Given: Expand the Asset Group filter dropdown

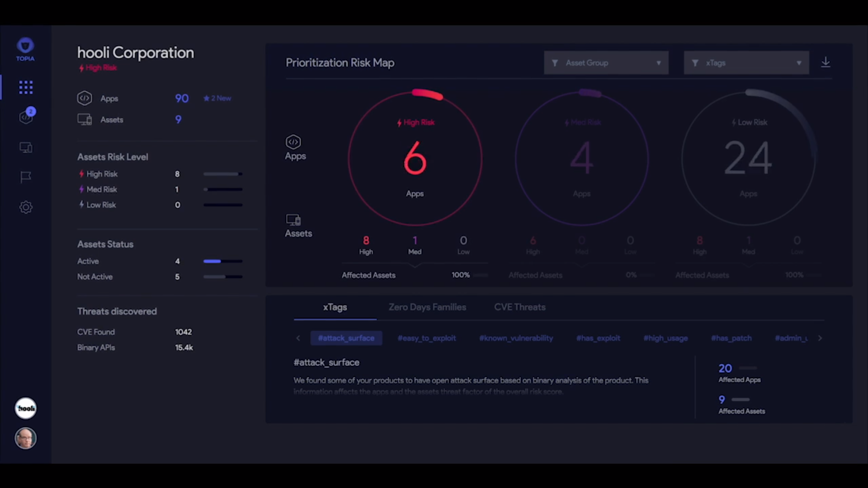Looking at the screenshot, I should pos(606,63).
